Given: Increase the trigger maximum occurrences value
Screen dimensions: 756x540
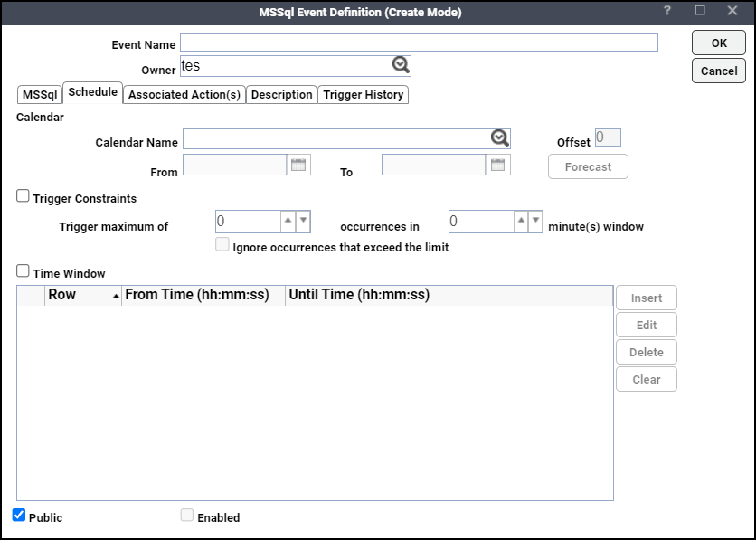Looking at the screenshot, I should [288, 222].
